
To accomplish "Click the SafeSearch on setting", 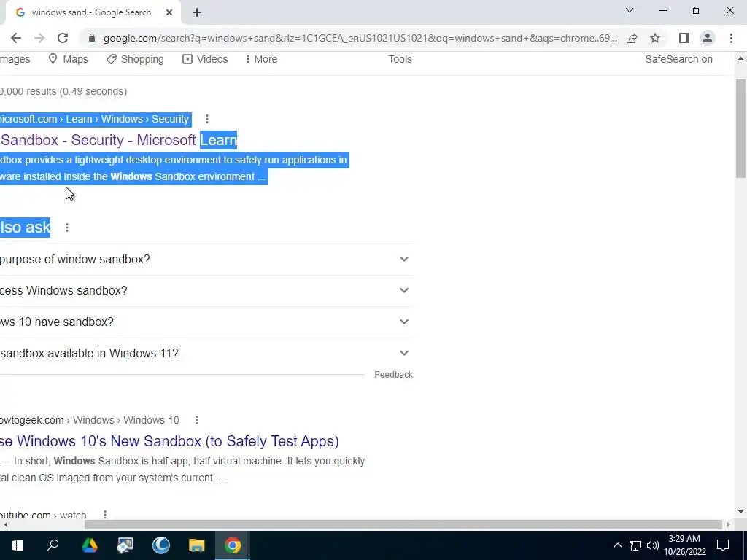I will (x=679, y=59).
